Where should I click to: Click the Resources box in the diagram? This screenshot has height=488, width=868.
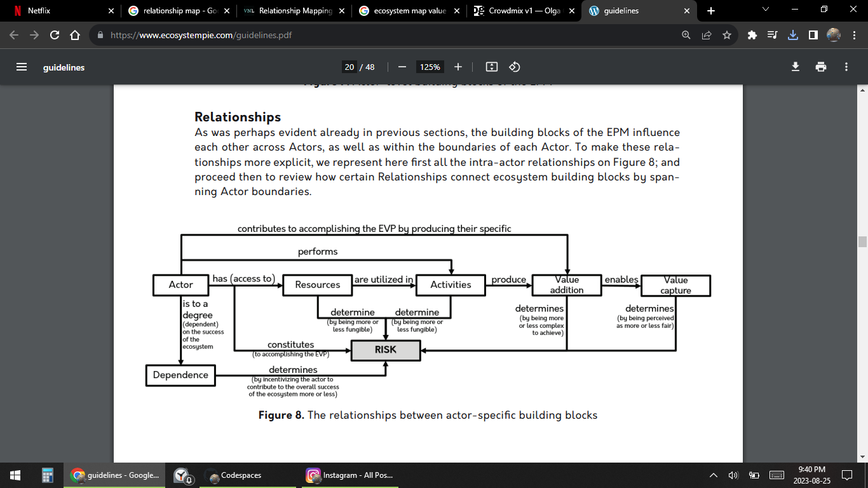(317, 285)
